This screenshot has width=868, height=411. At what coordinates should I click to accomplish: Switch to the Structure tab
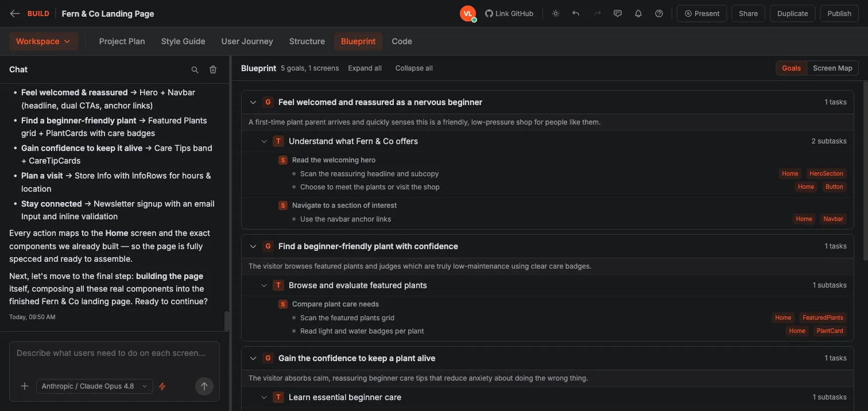pyautogui.click(x=307, y=41)
